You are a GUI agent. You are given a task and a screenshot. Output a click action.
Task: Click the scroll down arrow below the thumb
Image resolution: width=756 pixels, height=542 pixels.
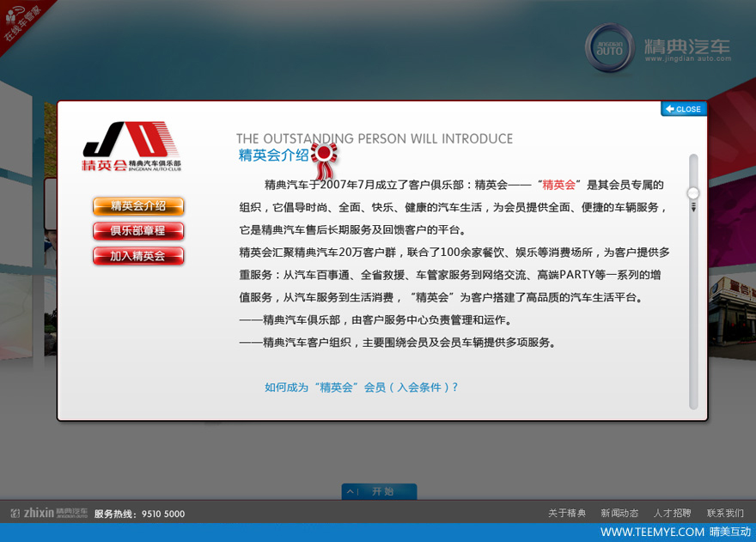point(693,207)
